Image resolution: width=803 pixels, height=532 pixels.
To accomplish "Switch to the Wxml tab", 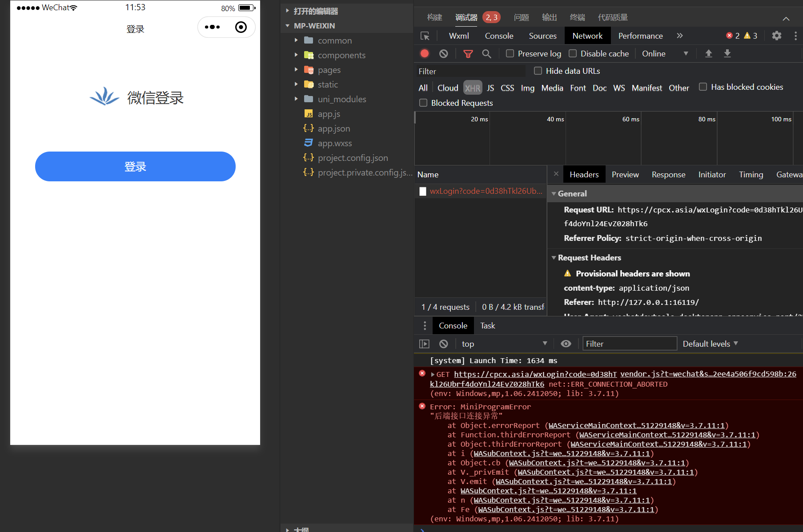I will click(459, 36).
